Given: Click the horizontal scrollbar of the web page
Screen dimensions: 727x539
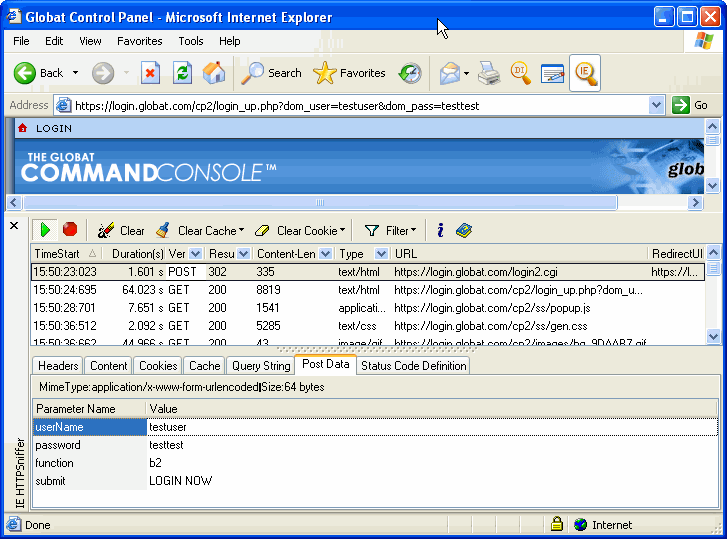Looking at the screenshot, I should pos(320,202).
